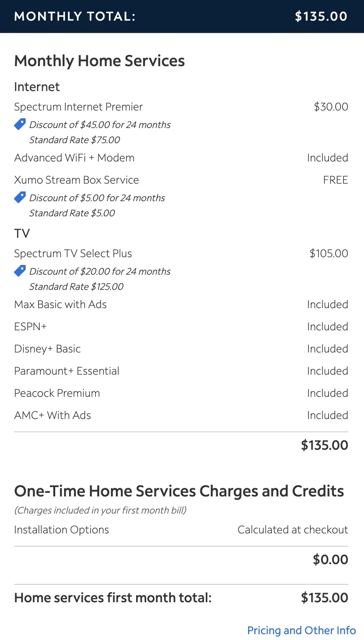This screenshot has width=364, height=640.
Task: Click the Home services first month total
Action: (113, 598)
